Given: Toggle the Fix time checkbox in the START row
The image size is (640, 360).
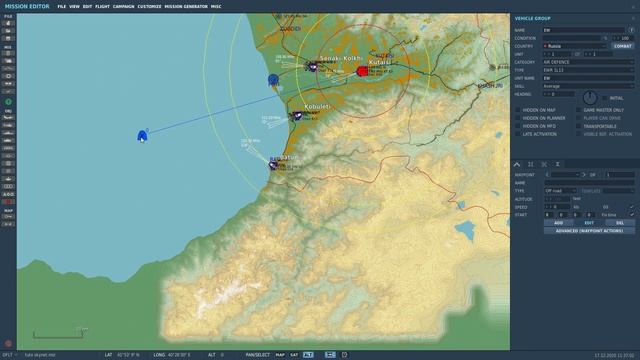Looking at the screenshot, I should pyautogui.click(x=632, y=214).
